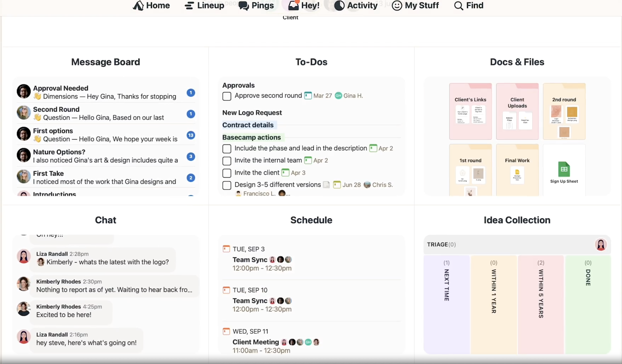Click the unread badge on First options
Image resolution: width=622 pixels, height=364 pixels.
[191, 135]
